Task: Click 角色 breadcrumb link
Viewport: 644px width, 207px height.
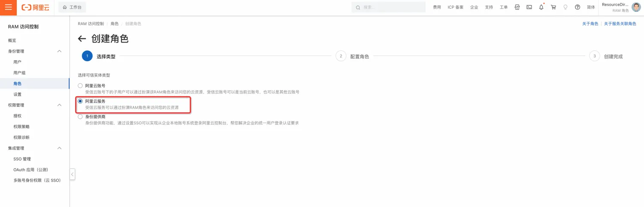Action: point(115,24)
